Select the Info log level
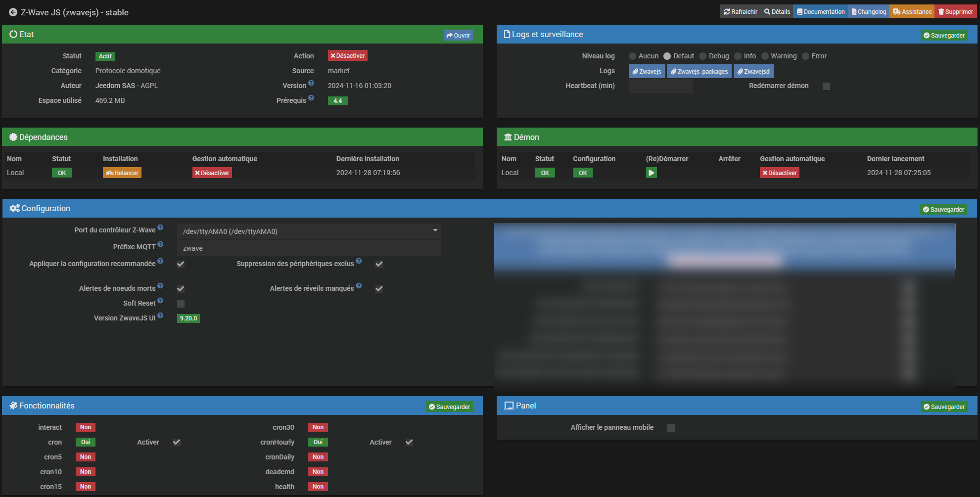Screen dimensions: 980x497 point(738,56)
